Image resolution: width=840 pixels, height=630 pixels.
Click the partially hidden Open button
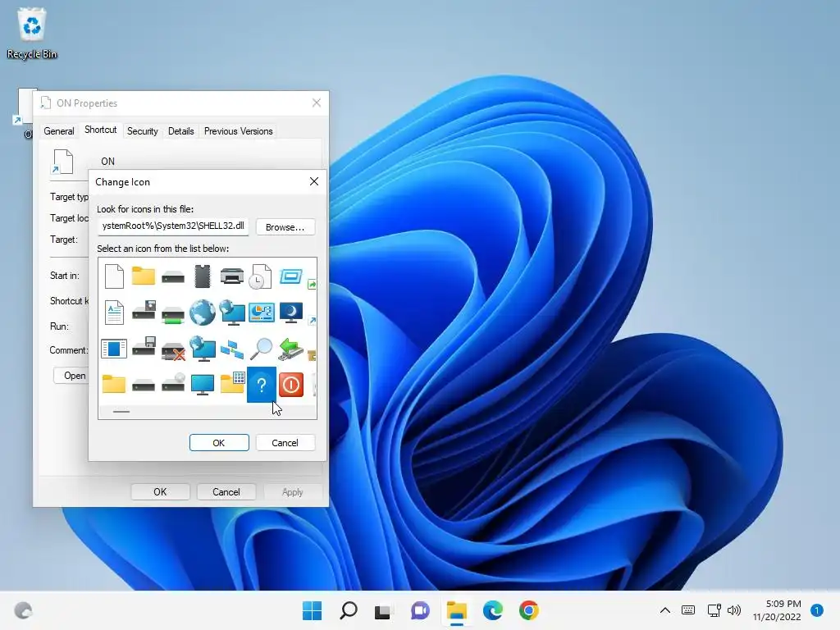click(x=71, y=376)
